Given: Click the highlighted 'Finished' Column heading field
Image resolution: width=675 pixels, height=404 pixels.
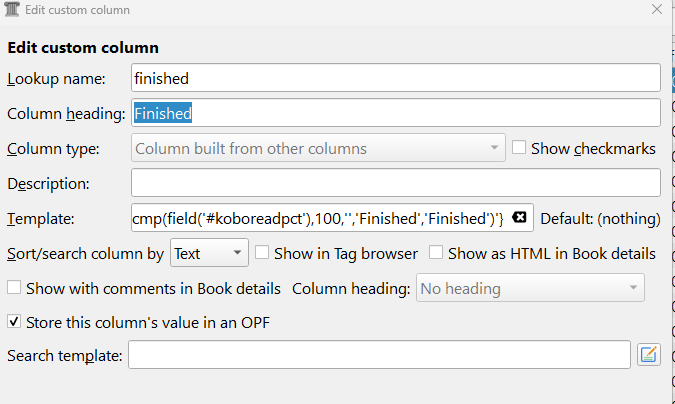Looking at the screenshot, I should tap(395, 113).
